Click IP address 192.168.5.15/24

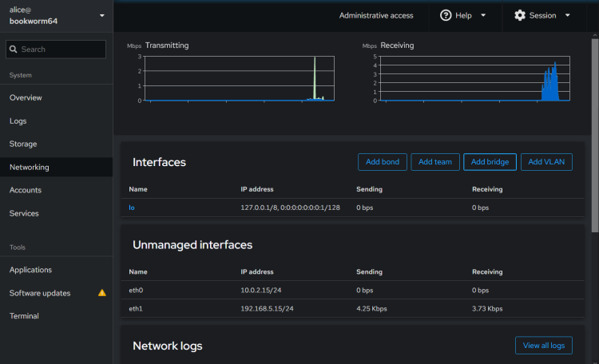click(x=267, y=309)
